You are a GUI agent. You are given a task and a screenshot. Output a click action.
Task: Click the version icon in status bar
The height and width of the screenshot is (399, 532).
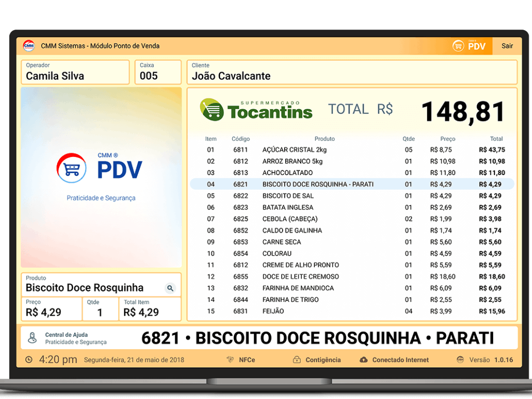460,360
